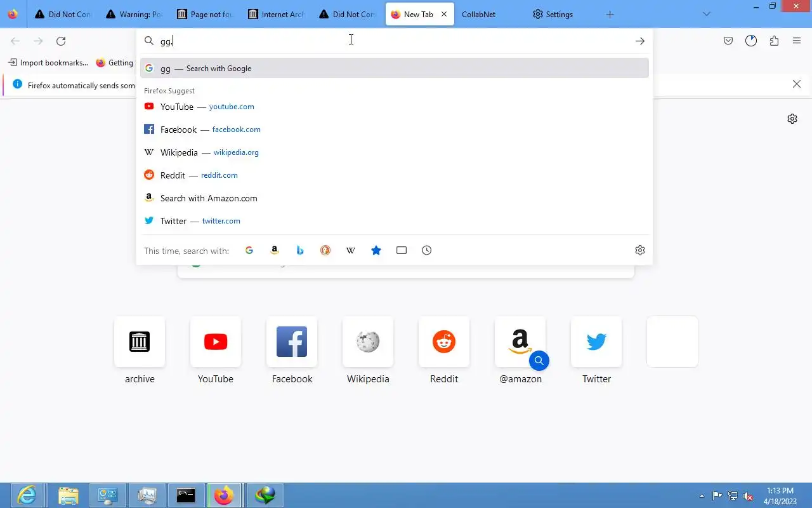Open the pinned Firefox tab at far left

point(13,14)
